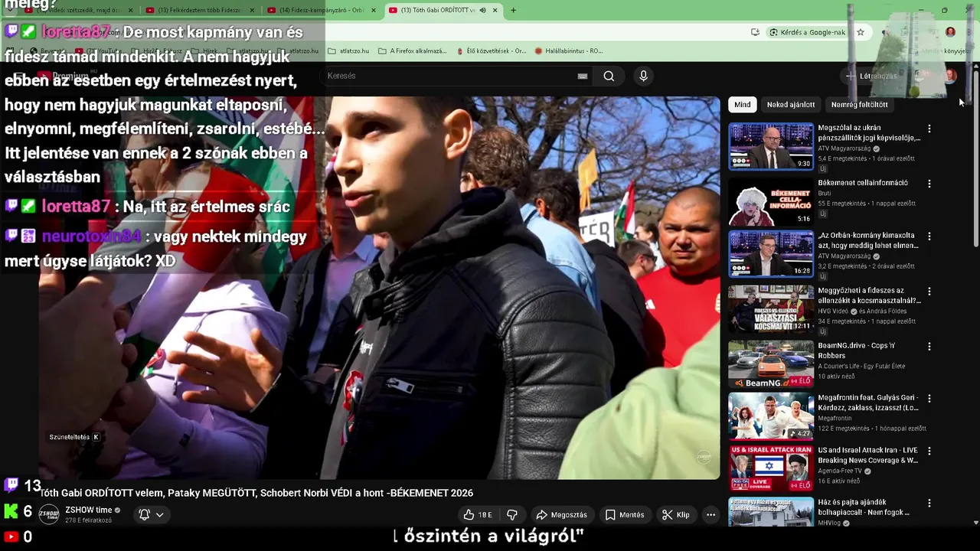Open BeamNG.drive Cops 'n' Robbers live thumbnail
The width and height of the screenshot is (980, 551).
point(771,364)
